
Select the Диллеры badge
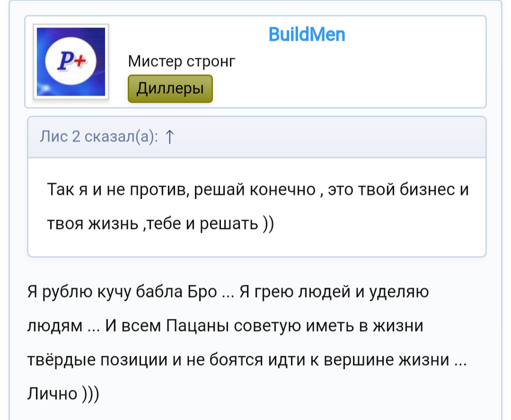(170, 88)
